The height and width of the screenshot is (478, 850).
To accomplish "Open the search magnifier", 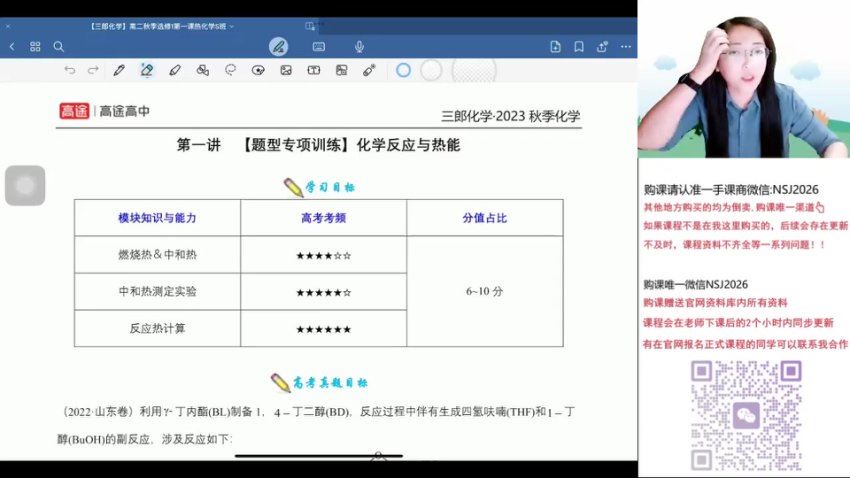I will point(59,47).
